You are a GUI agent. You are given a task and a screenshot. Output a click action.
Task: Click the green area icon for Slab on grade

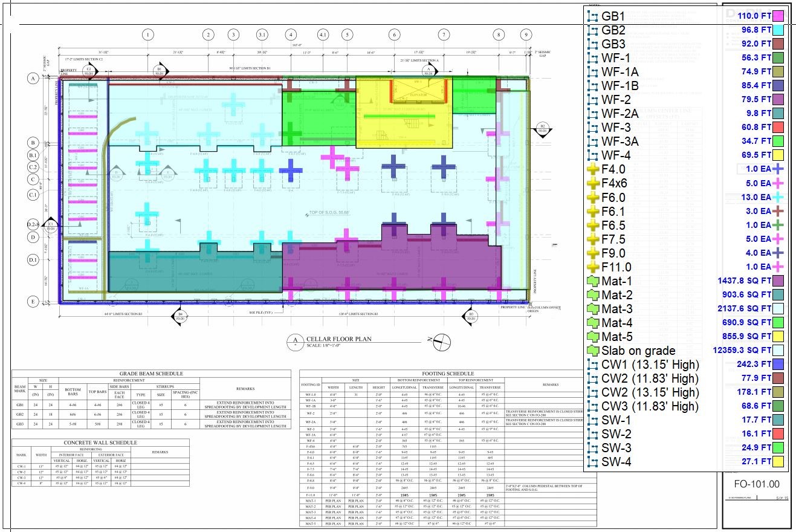[592, 351]
